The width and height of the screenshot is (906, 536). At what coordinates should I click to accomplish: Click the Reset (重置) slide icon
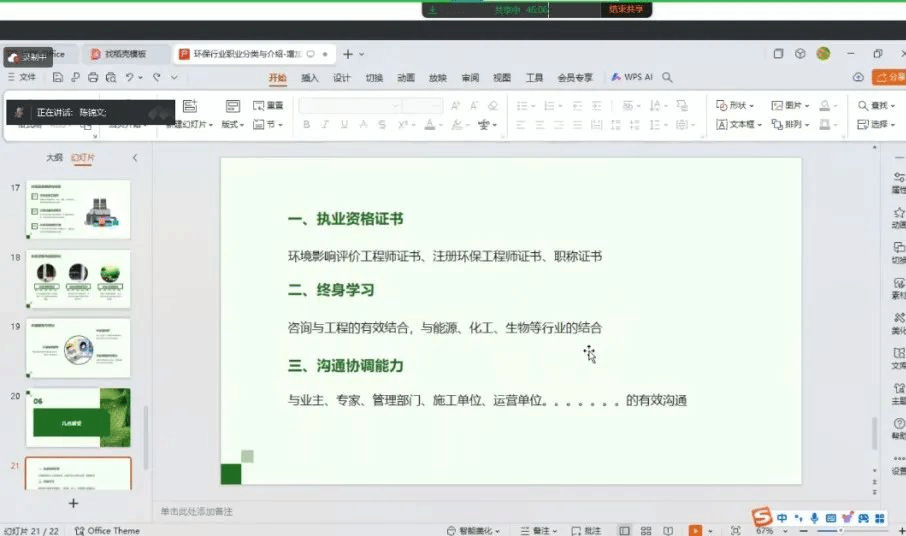268,105
